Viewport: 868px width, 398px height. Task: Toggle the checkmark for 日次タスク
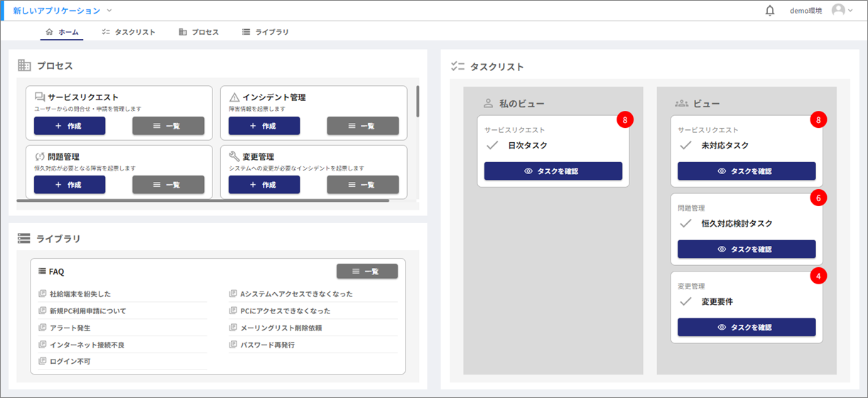tap(491, 146)
